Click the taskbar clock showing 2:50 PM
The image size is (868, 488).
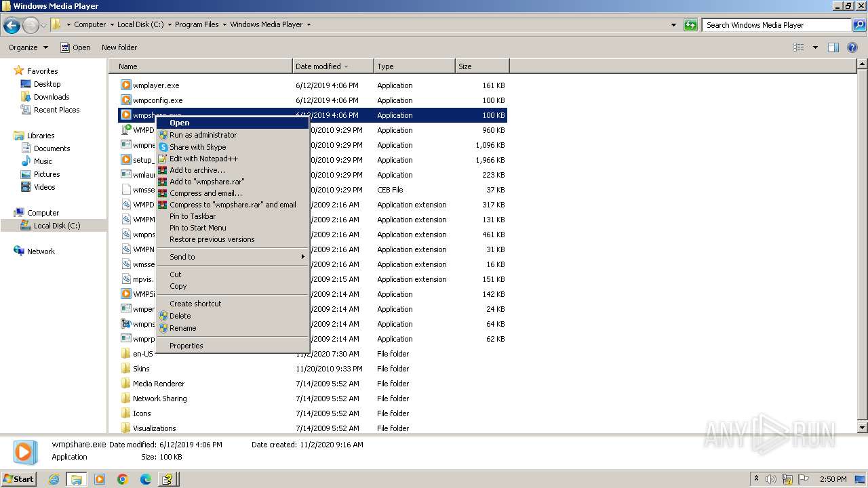click(x=833, y=479)
